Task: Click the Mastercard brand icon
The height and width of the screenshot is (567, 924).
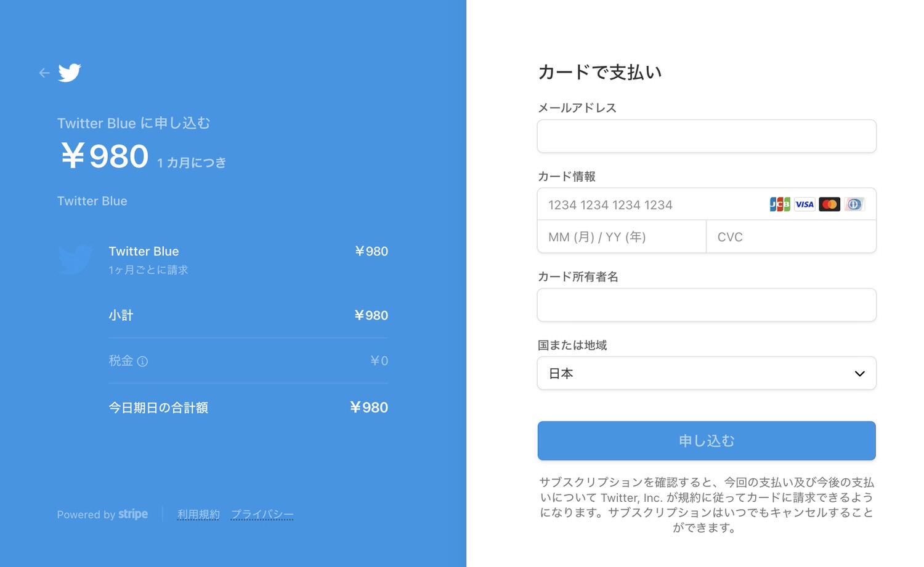Action: pos(829,204)
